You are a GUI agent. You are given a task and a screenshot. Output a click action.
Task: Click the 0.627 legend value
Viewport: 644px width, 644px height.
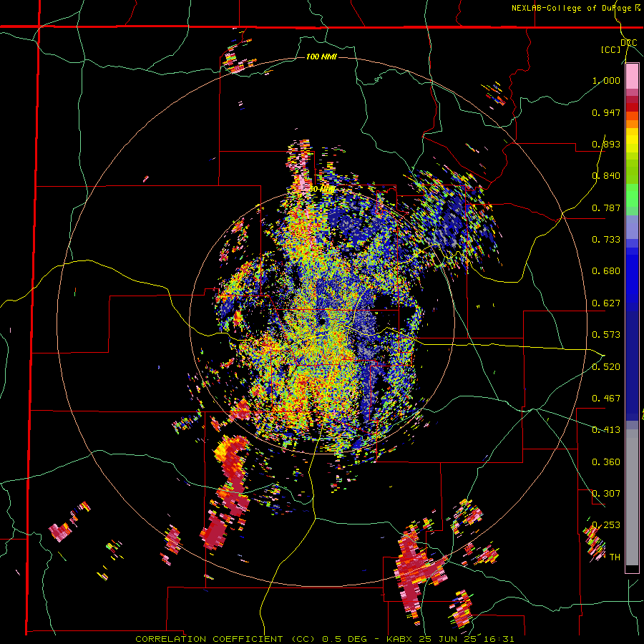click(606, 303)
